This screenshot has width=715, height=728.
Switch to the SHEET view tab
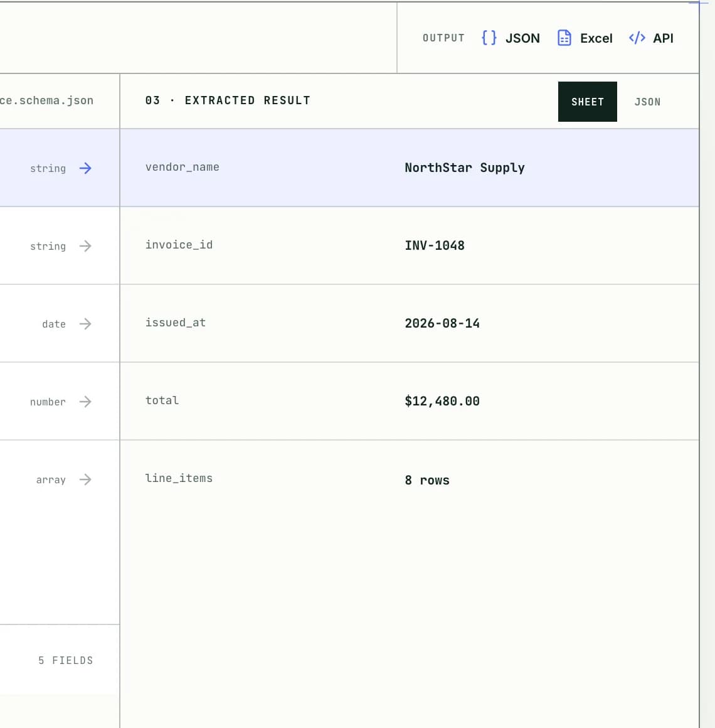(588, 102)
